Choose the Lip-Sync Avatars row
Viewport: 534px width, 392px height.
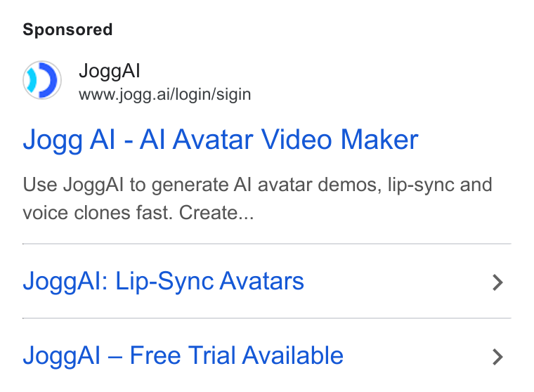[x=267, y=281]
